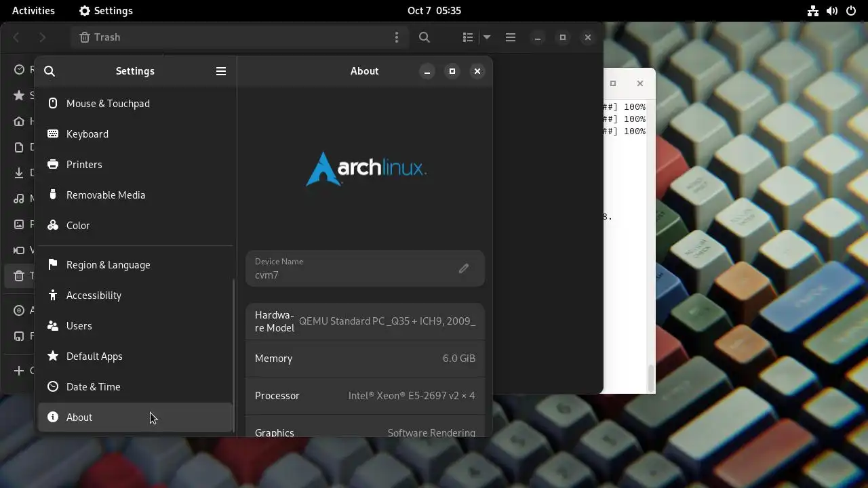This screenshot has width=868, height=488.
Task: Open view options dropdown arrow in Files
Action: coord(487,37)
